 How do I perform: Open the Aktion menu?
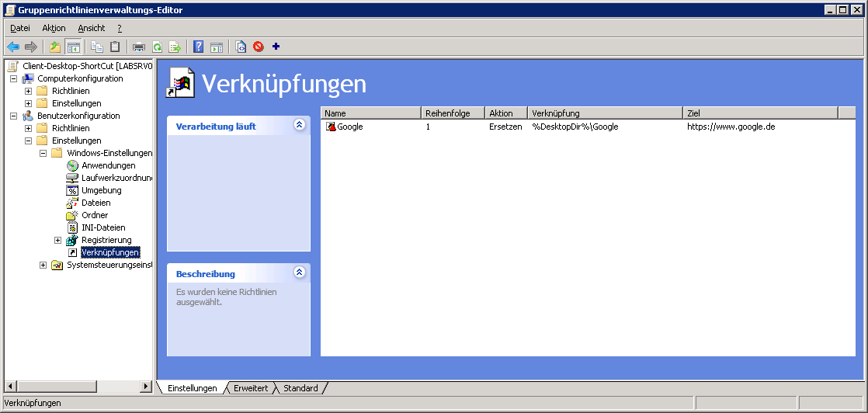click(x=54, y=28)
